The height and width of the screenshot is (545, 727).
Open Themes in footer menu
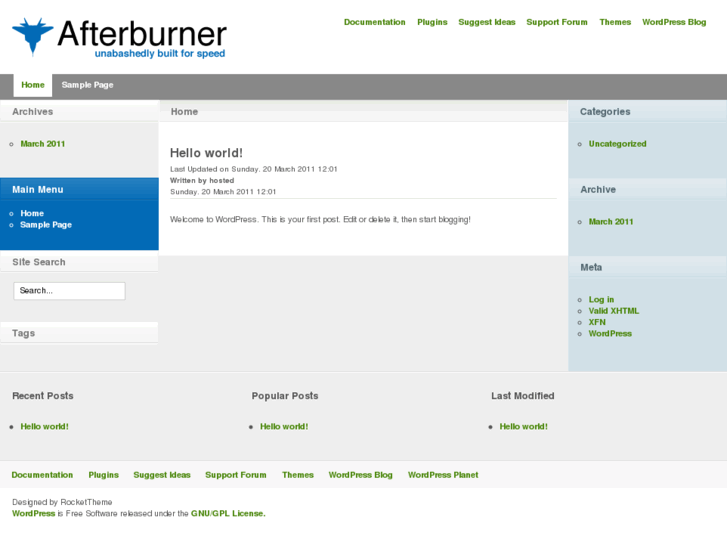(298, 475)
